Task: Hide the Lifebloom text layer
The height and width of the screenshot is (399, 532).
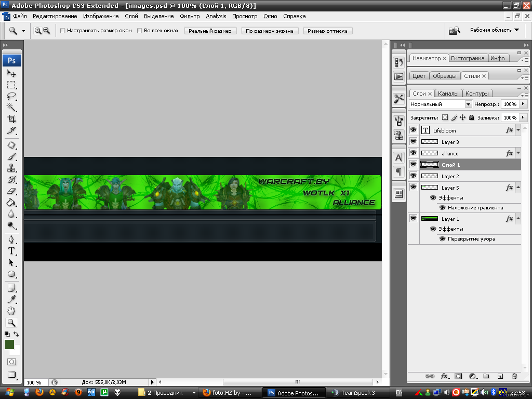Action: [x=413, y=130]
